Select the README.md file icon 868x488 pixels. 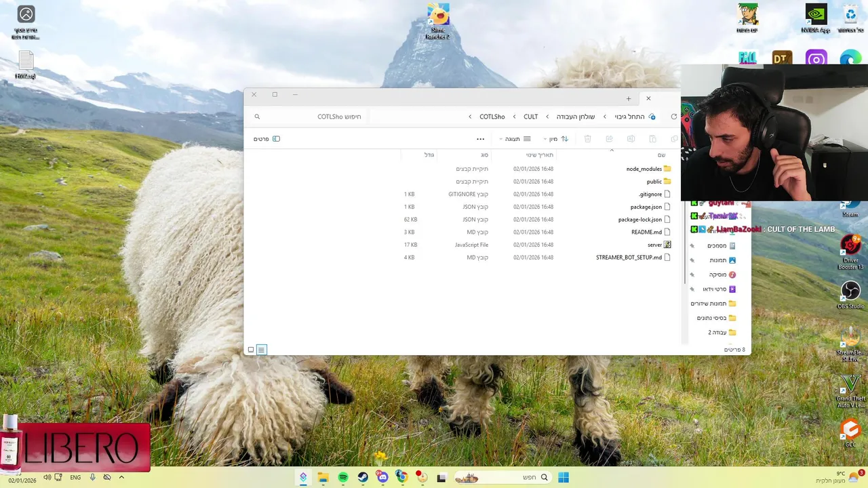click(x=667, y=232)
